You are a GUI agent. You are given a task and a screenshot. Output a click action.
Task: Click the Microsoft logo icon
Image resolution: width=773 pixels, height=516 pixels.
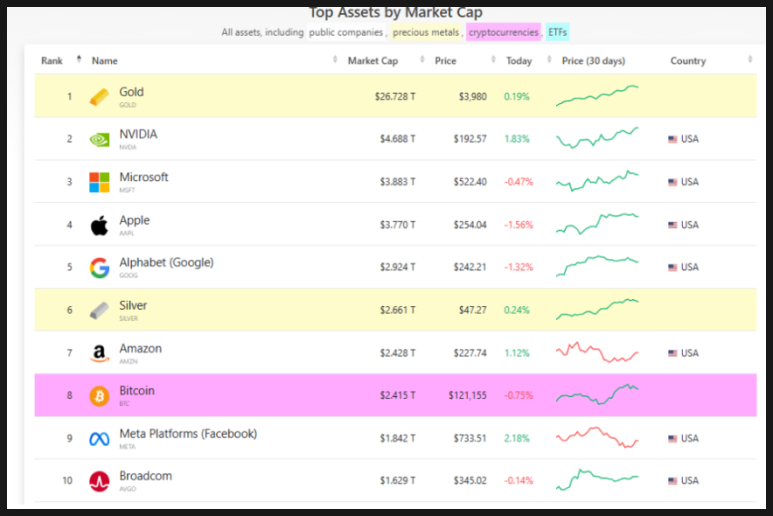tap(99, 182)
